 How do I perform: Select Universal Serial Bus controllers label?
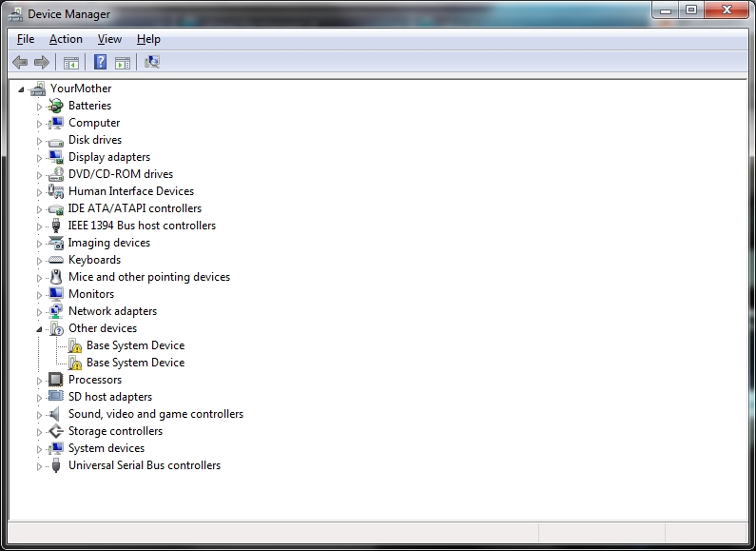[145, 465]
